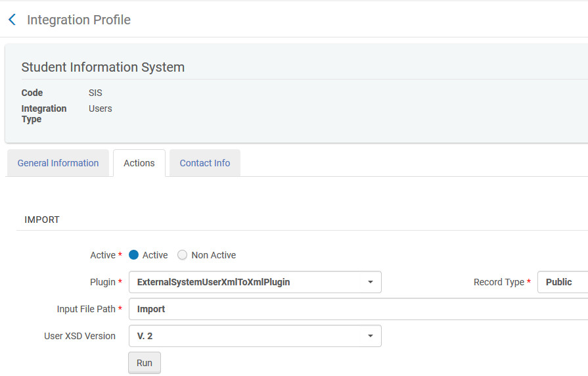Select the Active radio button
Screen dimensions: 588x376
134,255
